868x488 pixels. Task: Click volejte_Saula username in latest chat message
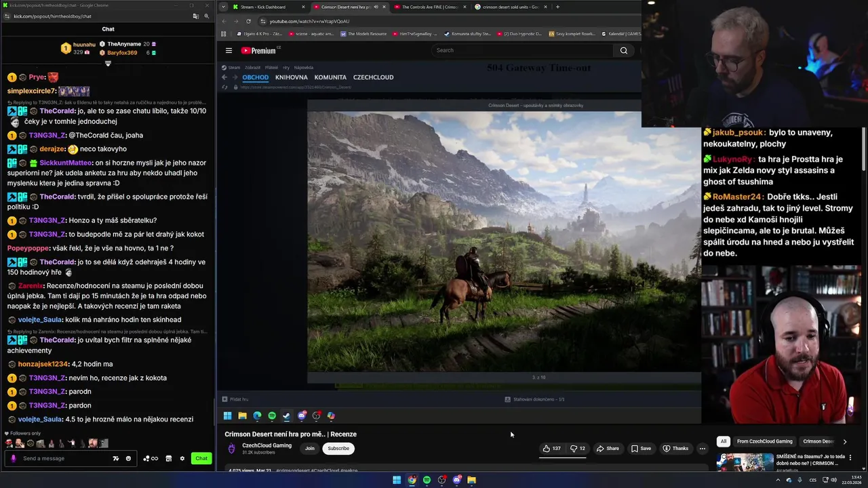[40, 419]
